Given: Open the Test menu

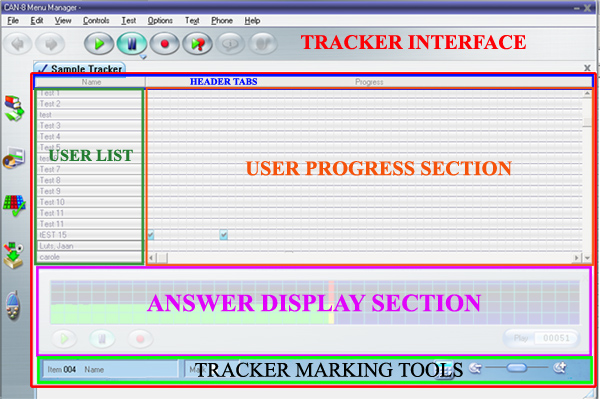Looking at the screenshot, I should point(129,21).
